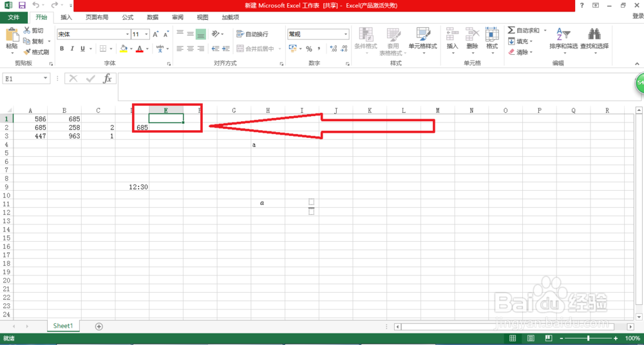The height and width of the screenshot is (345, 644).
Task: Toggle Bold formatting
Action: point(62,48)
